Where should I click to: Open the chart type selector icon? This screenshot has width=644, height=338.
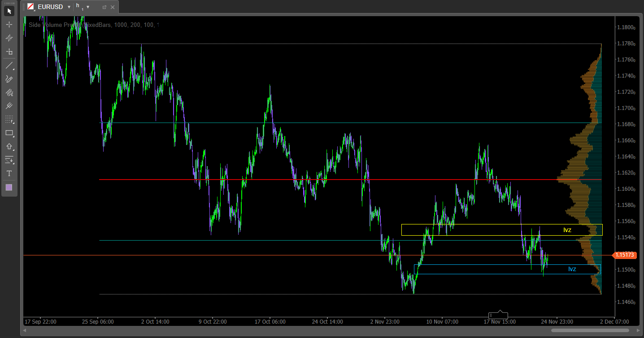point(30,7)
